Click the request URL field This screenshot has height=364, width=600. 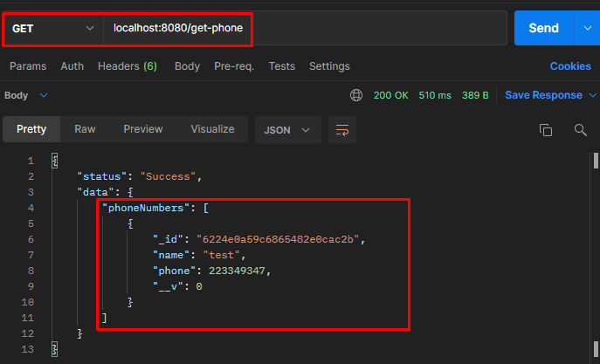(306, 29)
